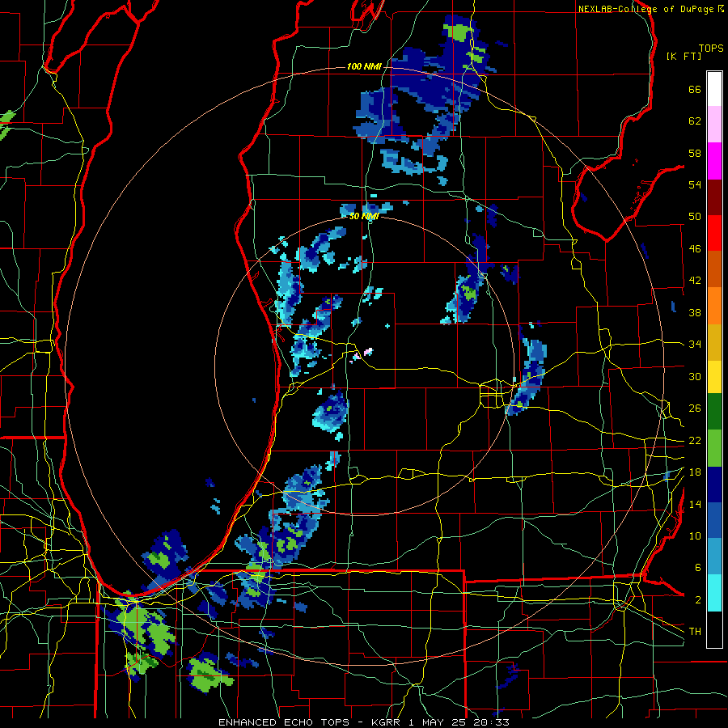Click the legend value '22'

[x=695, y=441]
